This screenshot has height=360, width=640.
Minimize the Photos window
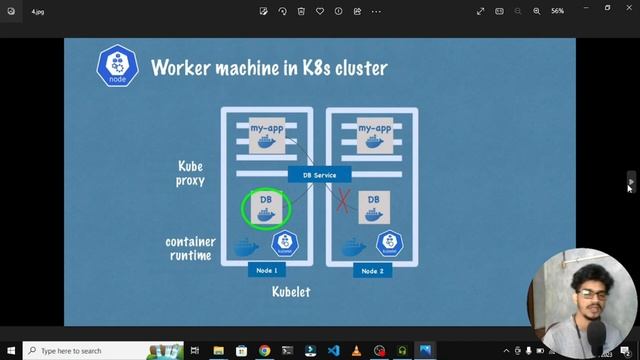point(586,8)
